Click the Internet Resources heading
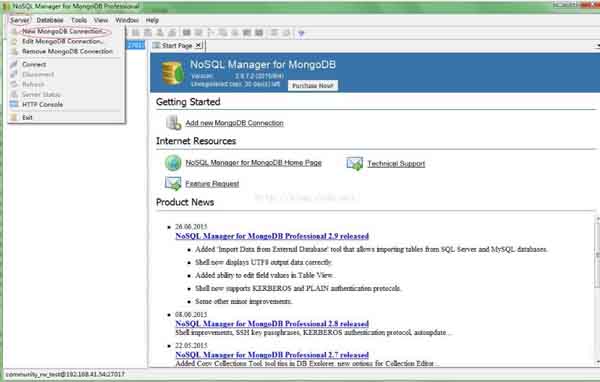600x382 pixels. coord(196,141)
